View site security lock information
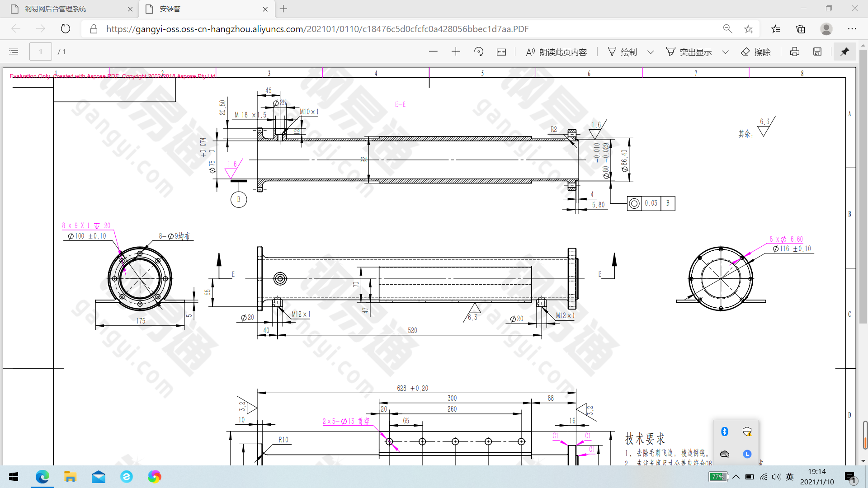Viewport: 868px width, 488px height. (94, 29)
